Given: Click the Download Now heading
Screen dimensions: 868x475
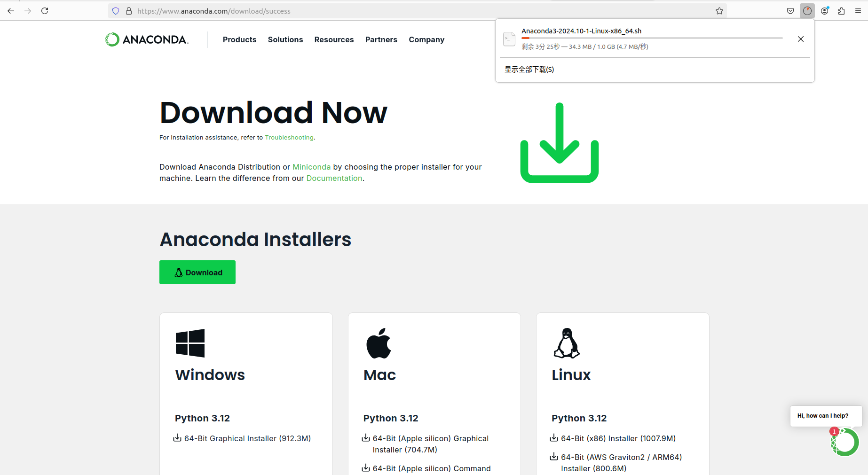Looking at the screenshot, I should [274, 113].
